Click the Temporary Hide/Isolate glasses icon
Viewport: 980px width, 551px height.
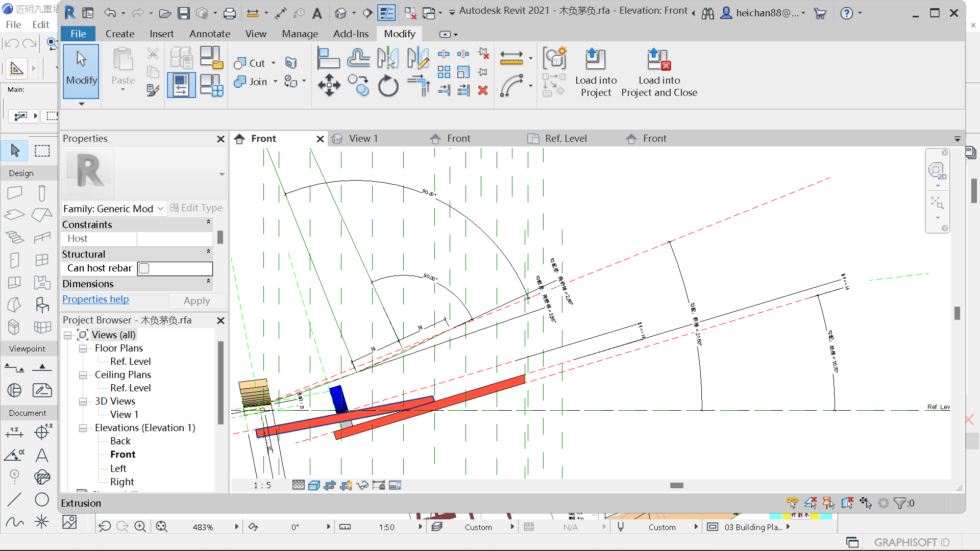pos(363,485)
